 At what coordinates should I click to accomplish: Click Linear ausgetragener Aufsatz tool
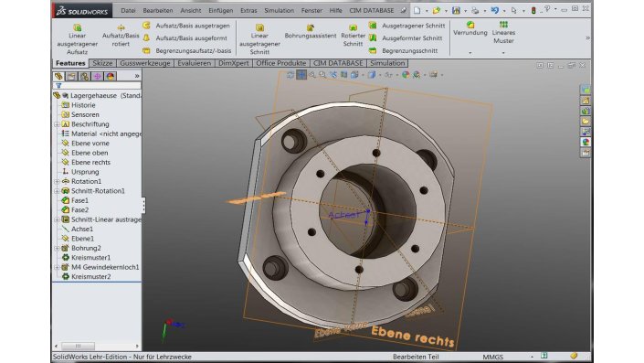[78, 39]
